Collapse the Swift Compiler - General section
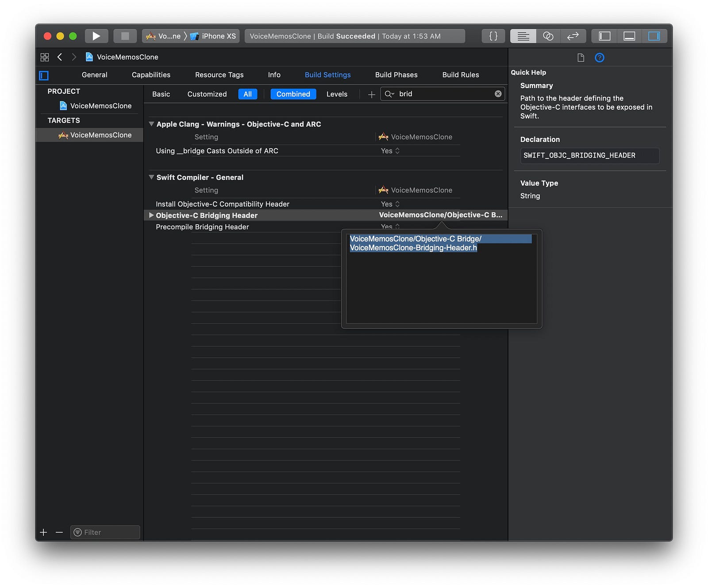Viewport: 708px width, 588px height. (151, 177)
